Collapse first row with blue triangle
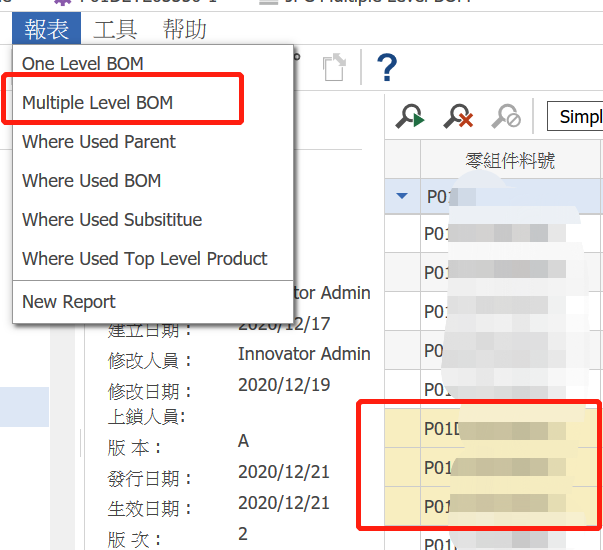This screenshot has width=603, height=550. pyautogui.click(x=402, y=196)
